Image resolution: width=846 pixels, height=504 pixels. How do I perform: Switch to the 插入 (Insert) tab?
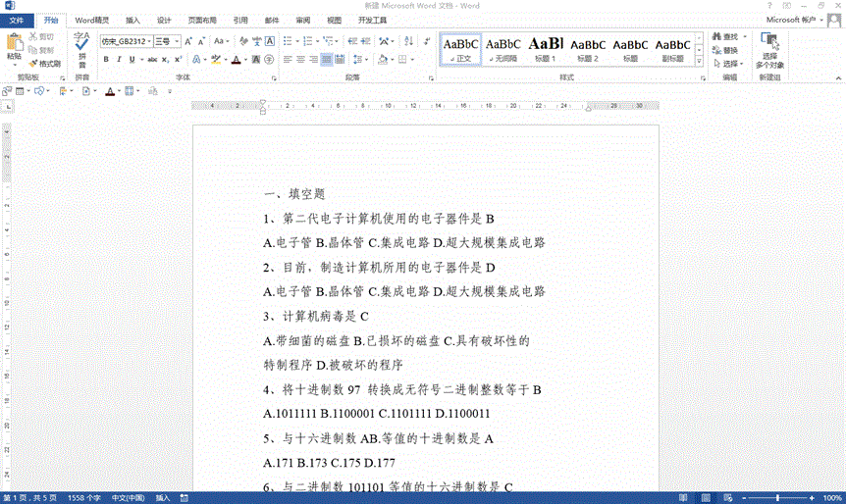pos(132,20)
